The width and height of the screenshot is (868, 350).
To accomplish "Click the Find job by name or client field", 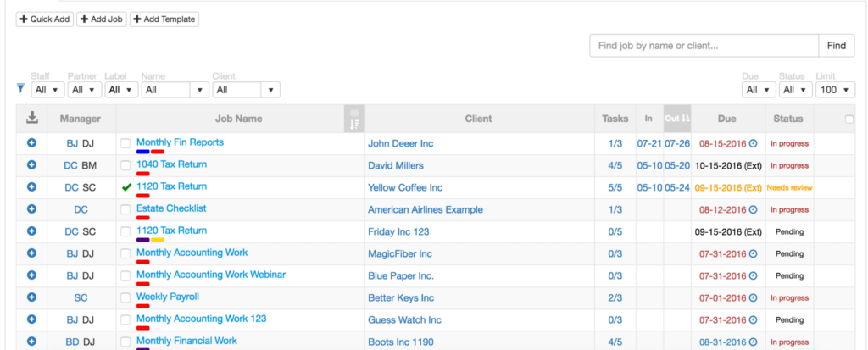I will pyautogui.click(x=704, y=46).
